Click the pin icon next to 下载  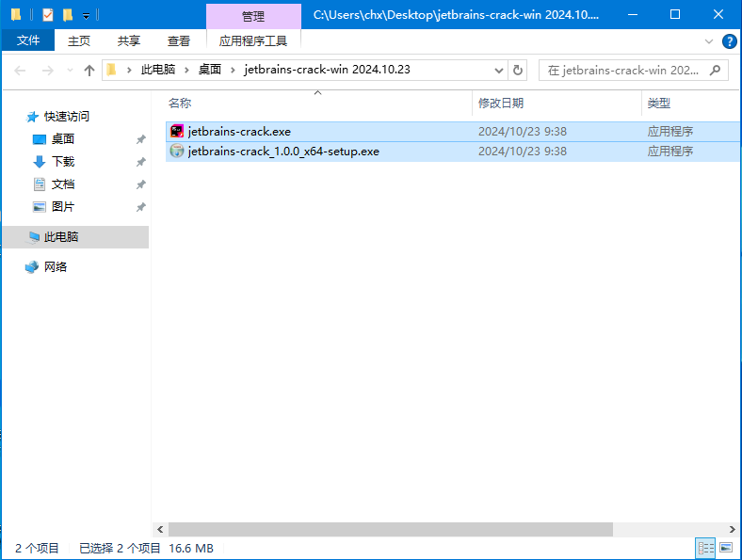pos(140,162)
